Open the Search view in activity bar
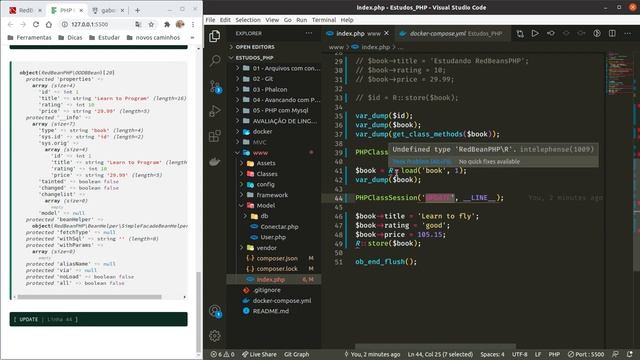This screenshot has width=640, height=360. click(x=215, y=61)
